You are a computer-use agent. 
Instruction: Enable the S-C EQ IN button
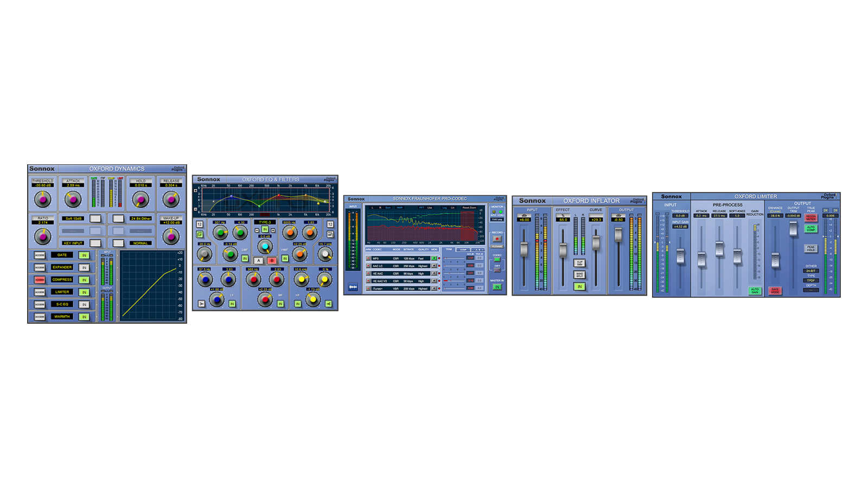(84, 304)
